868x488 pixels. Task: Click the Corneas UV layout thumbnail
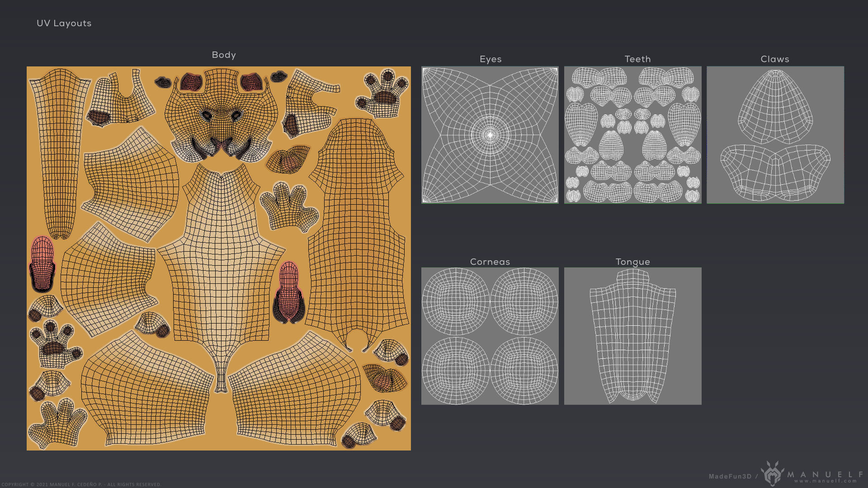490,336
